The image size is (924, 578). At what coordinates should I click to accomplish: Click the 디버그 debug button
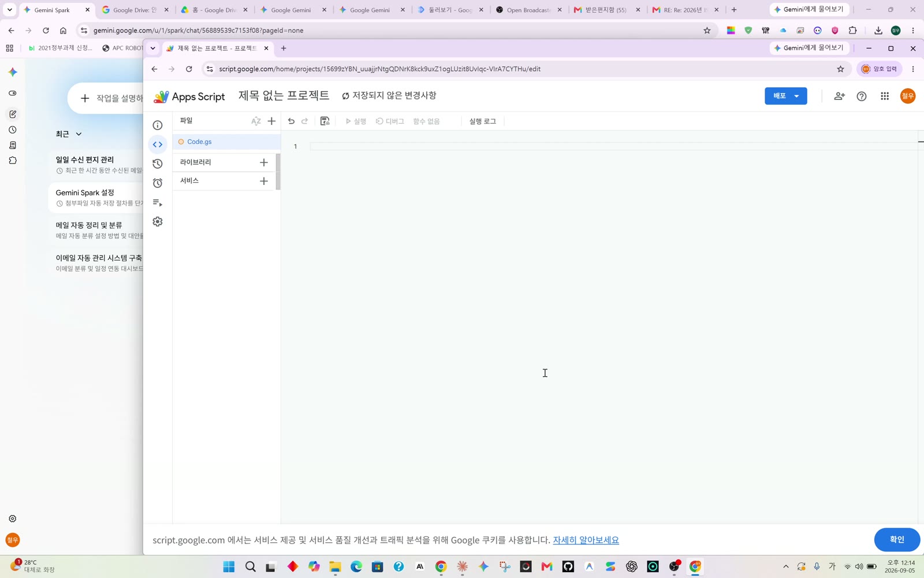pos(390,121)
